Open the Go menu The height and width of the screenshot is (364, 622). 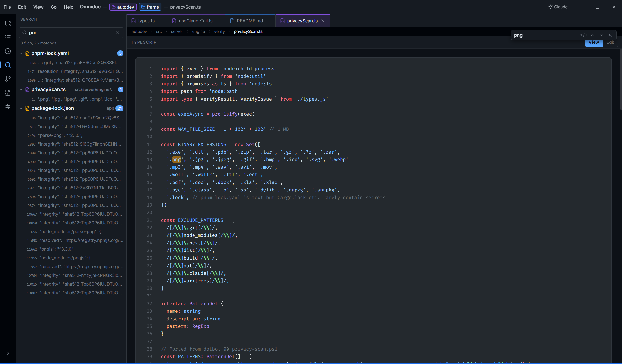pyautogui.click(x=53, y=7)
